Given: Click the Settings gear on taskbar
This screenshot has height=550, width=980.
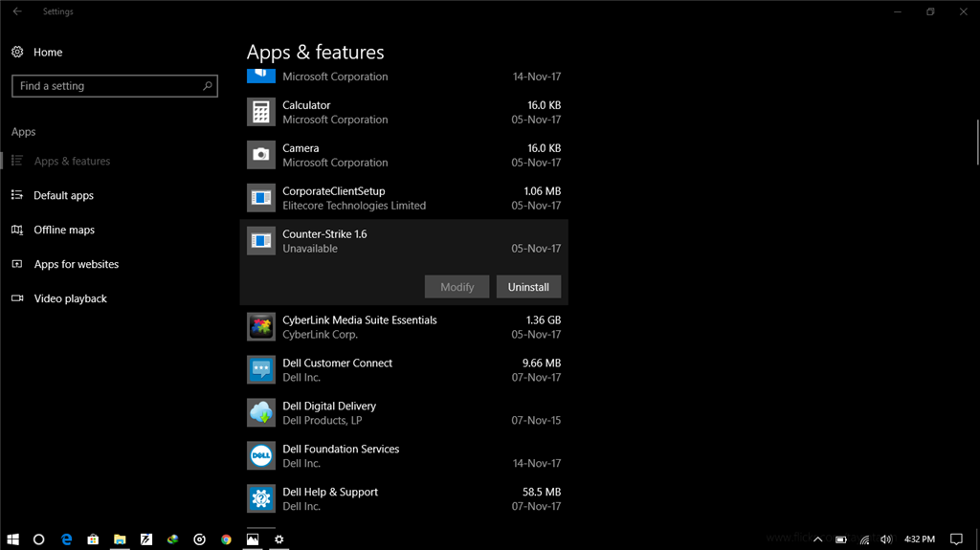Looking at the screenshot, I should [x=278, y=539].
